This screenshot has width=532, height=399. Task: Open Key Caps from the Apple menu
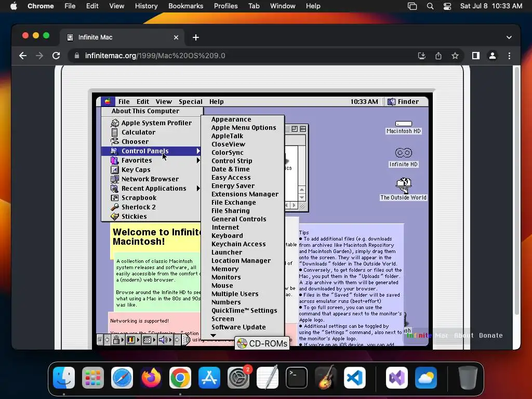pyautogui.click(x=151, y=170)
